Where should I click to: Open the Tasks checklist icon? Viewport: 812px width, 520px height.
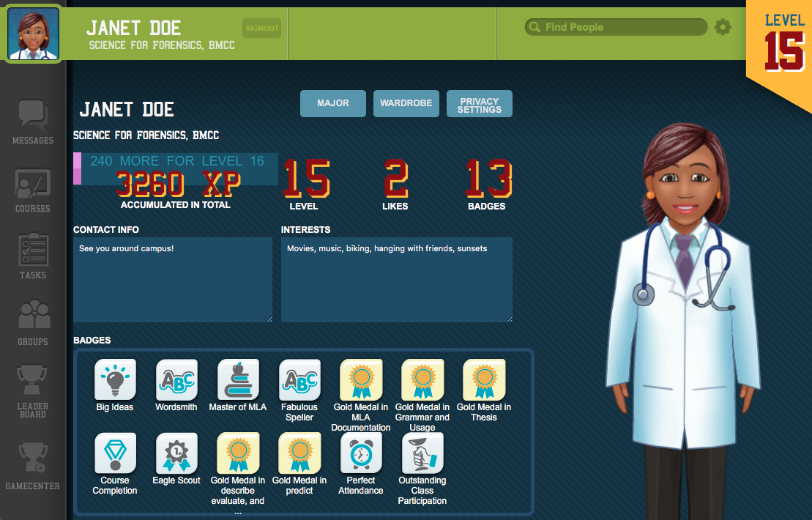(x=33, y=253)
